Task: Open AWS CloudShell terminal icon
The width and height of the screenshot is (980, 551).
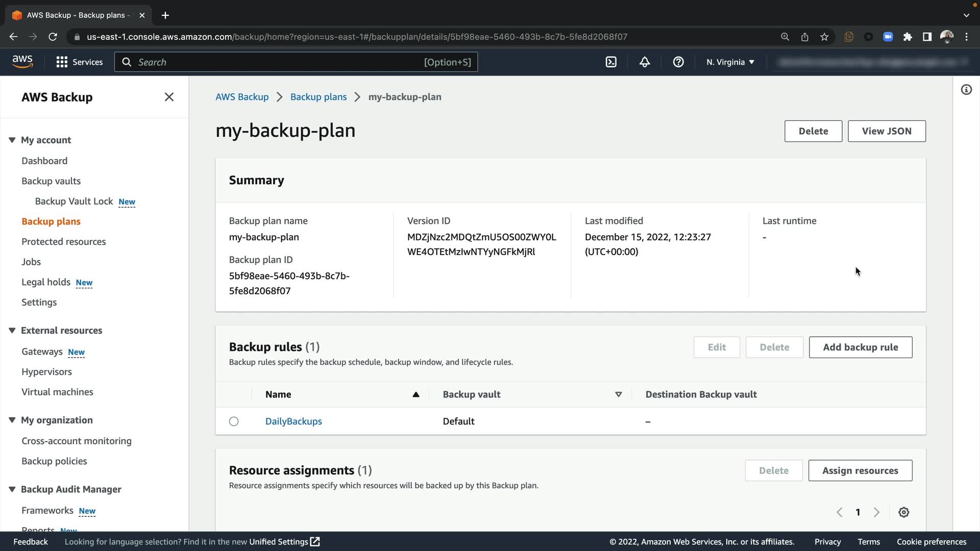Action: pyautogui.click(x=611, y=62)
